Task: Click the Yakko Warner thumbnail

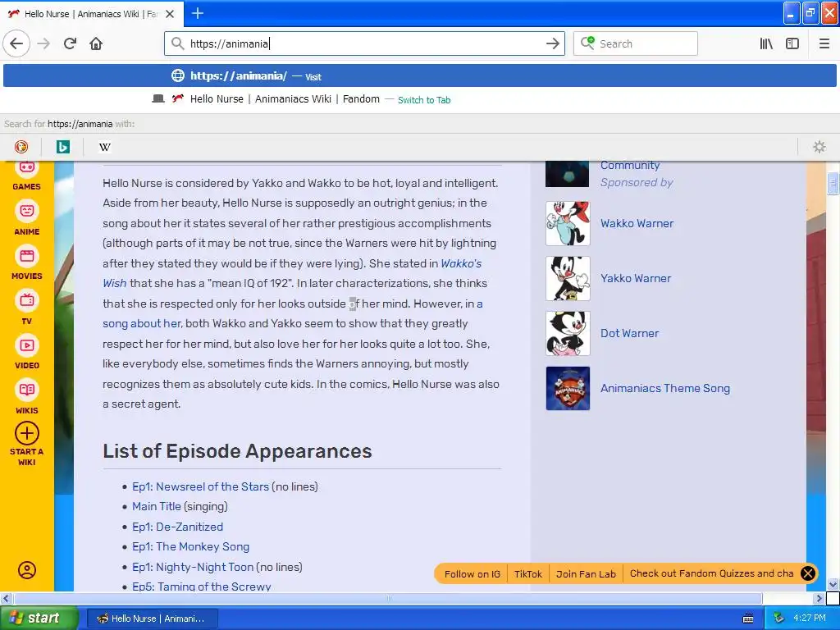Action: 568,278
